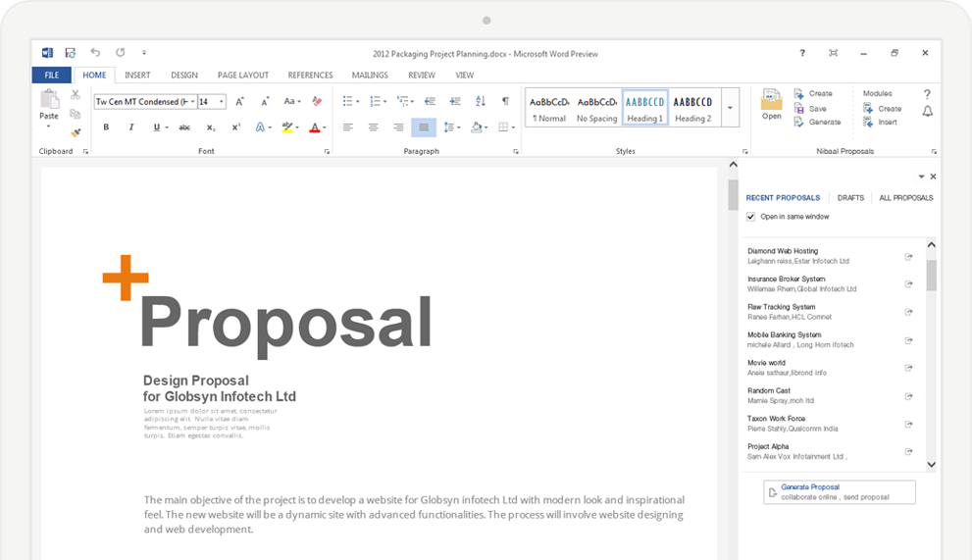Click the Format Painter brush icon
The image size is (972, 560).
point(76,132)
